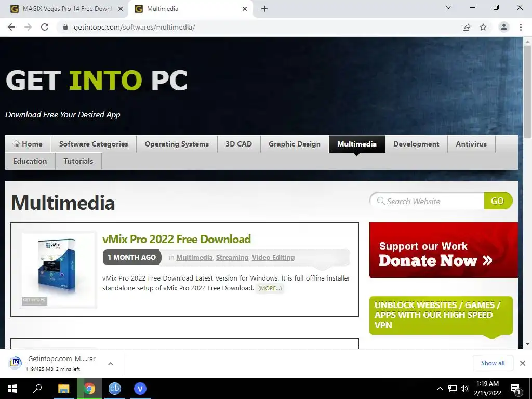The image size is (532, 399).
Task: Click the address bar URL
Action: pos(135,27)
